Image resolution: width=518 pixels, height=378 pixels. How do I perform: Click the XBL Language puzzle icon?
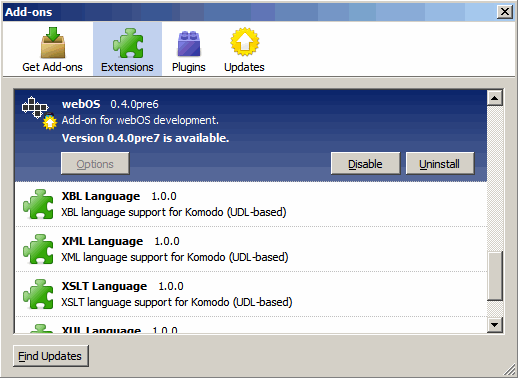[38, 204]
